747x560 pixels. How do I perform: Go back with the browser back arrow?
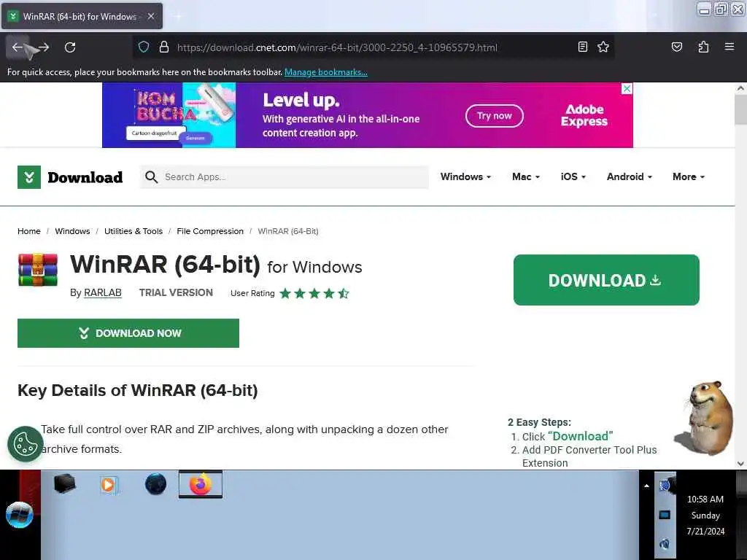pyautogui.click(x=18, y=47)
